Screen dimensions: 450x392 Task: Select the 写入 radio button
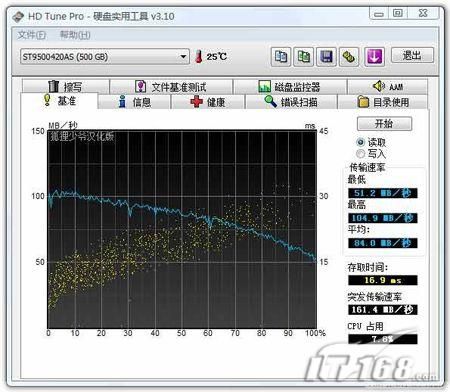coord(360,154)
